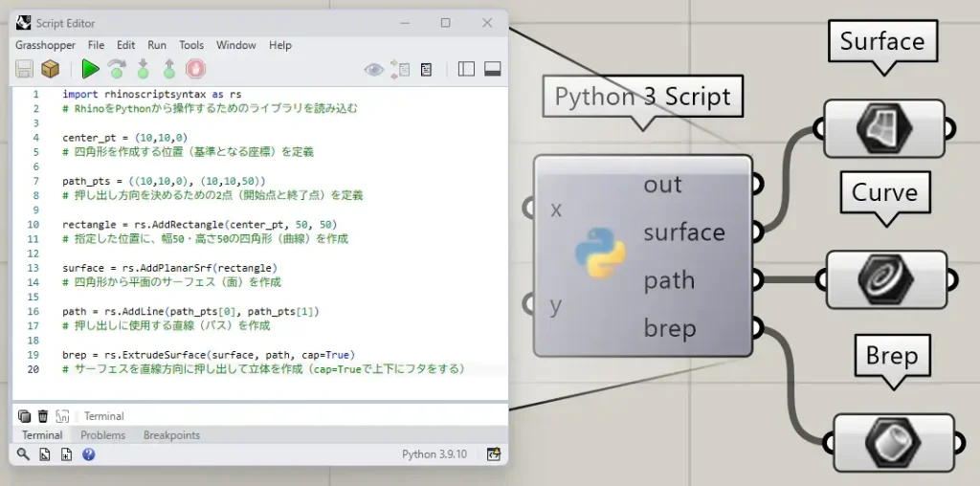
Task: Click the y input port of Python component
Action: point(527,305)
